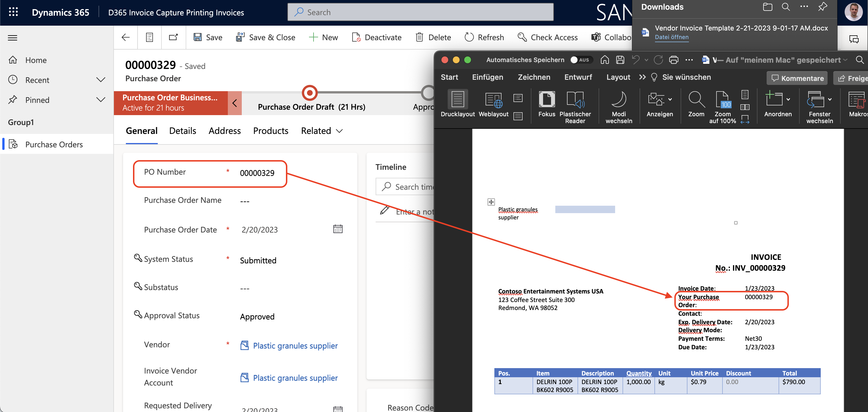Click Kommentare button in Word
Image resolution: width=868 pixels, height=412 pixels.
click(797, 78)
